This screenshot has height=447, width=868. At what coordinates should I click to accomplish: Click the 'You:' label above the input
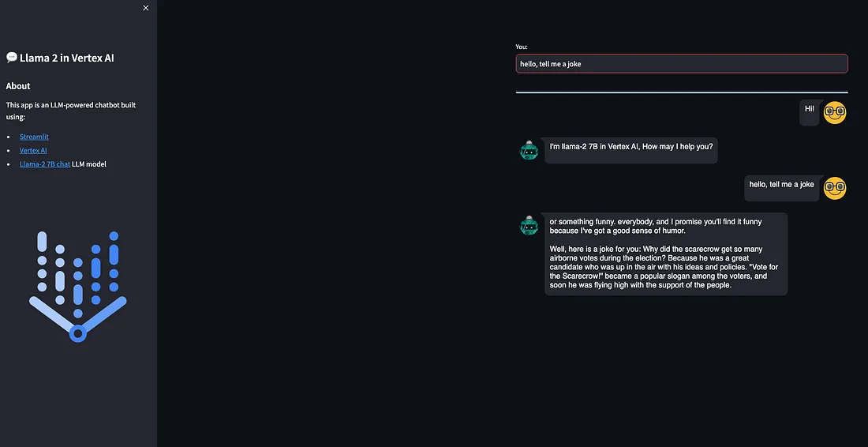pyautogui.click(x=522, y=47)
